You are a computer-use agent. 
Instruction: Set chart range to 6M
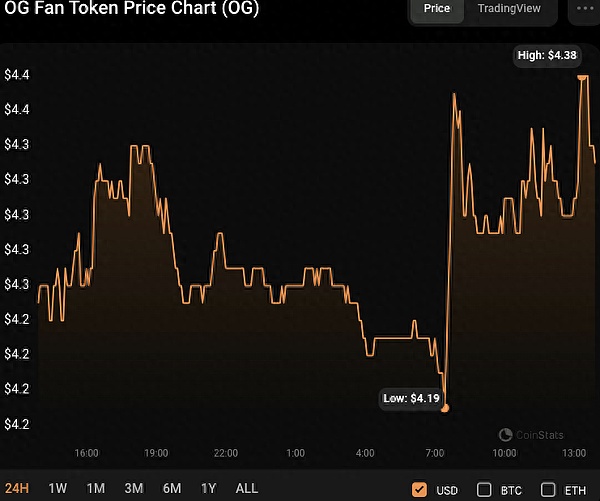point(172,489)
